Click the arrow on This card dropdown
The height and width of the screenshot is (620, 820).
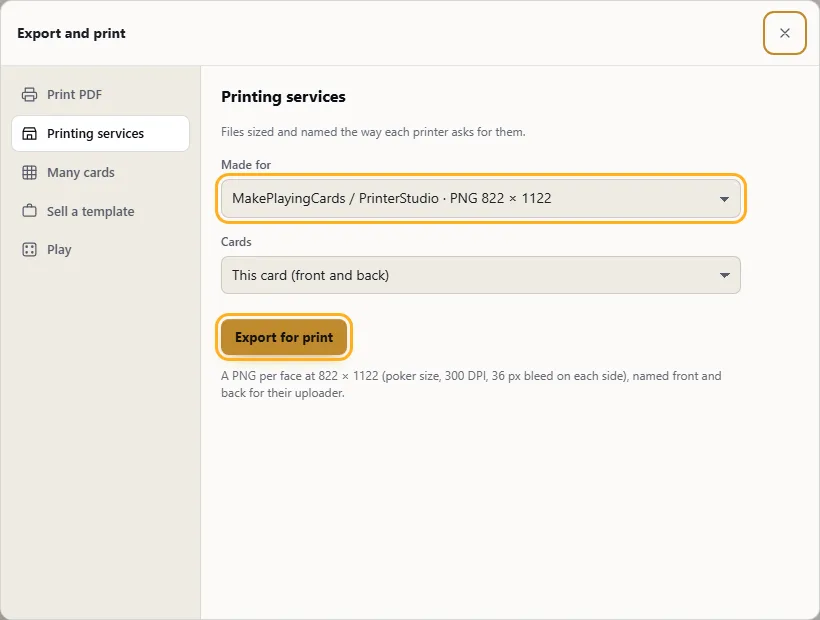[x=724, y=275]
